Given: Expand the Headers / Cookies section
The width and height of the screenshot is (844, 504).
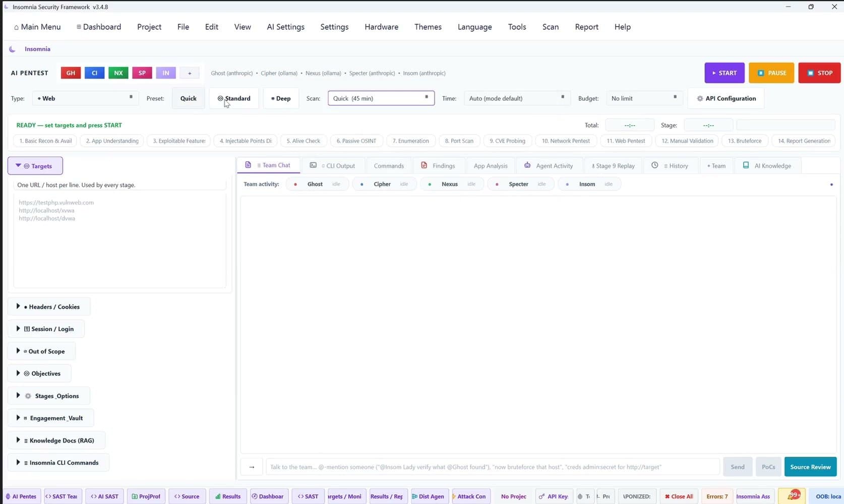Looking at the screenshot, I should click(x=49, y=306).
